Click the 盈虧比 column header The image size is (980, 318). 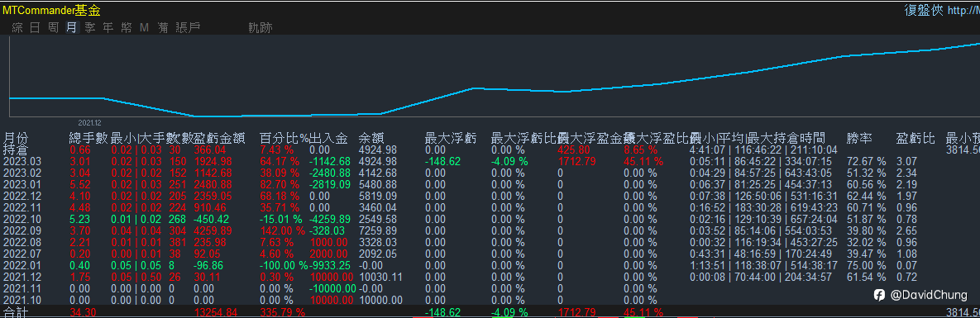point(915,138)
